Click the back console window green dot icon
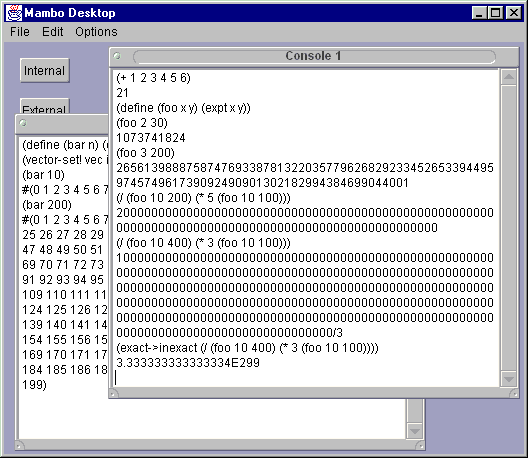Image resolution: width=528 pixels, height=458 pixels. coord(23,123)
